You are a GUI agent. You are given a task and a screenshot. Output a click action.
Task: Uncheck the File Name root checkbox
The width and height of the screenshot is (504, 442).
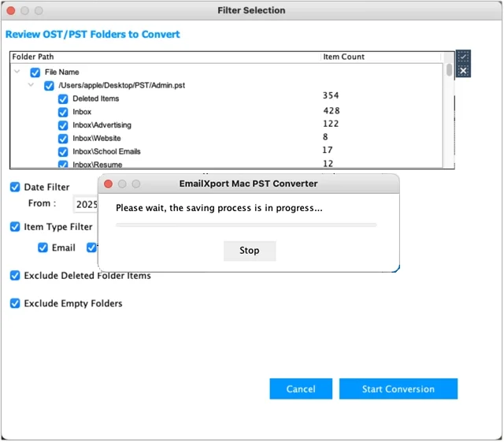[35, 72]
